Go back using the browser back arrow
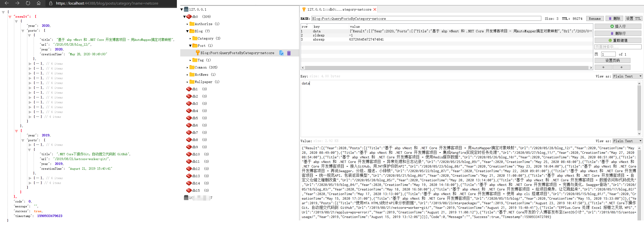This screenshot has width=644, height=225. coord(7,3)
